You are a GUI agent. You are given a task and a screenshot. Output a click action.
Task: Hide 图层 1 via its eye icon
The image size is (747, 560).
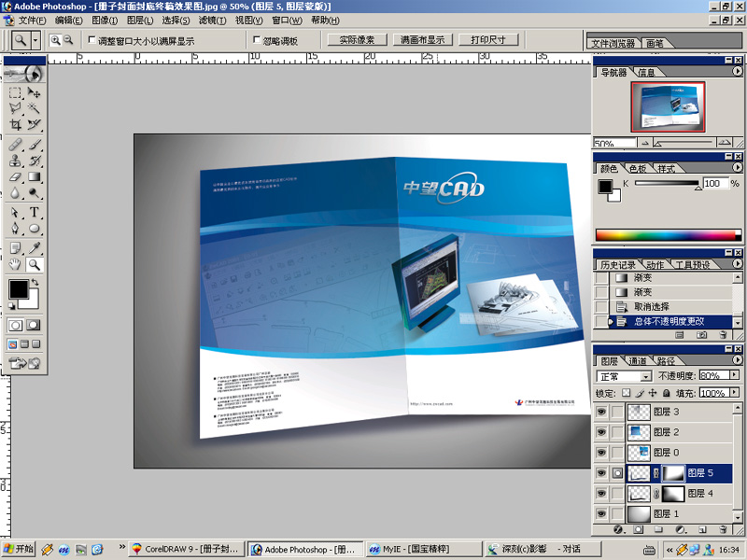pyautogui.click(x=601, y=514)
